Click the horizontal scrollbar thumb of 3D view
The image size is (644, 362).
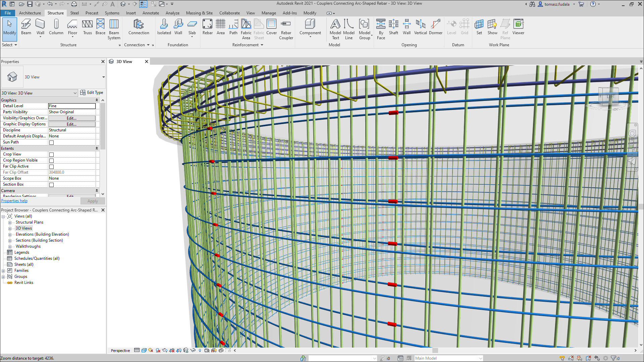point(435,351)
